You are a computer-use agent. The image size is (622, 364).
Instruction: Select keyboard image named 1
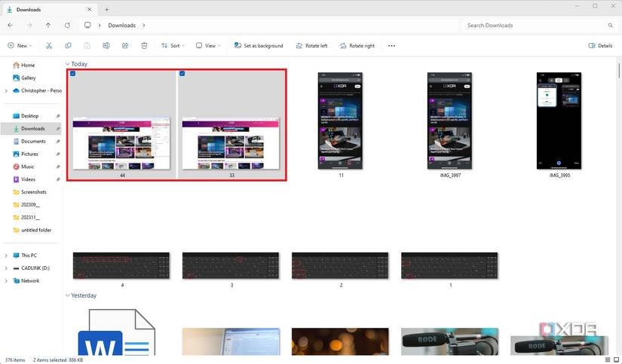[x=449, y=266]
